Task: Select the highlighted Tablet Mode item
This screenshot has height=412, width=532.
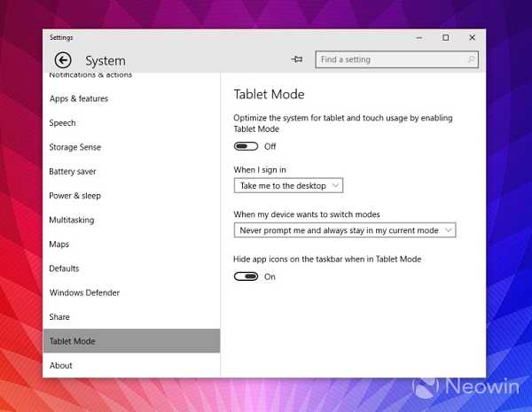Action: point(131,341)
